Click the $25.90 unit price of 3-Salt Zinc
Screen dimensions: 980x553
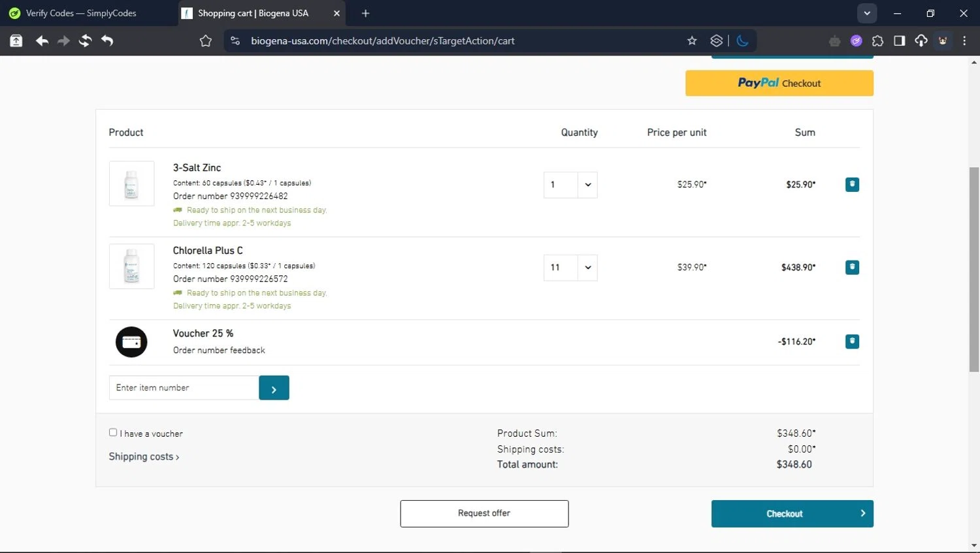pos(692,185)
